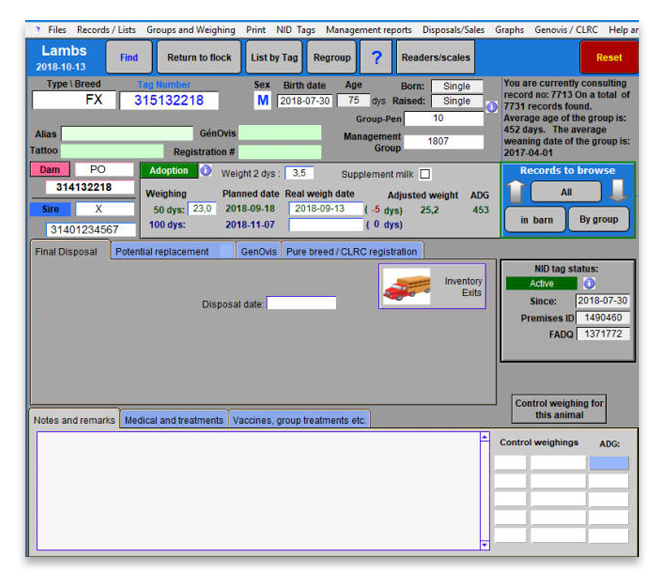Click the blue ADG highlighted cell
This screenshot has width=660, height=585.
(x=608, y=463)
